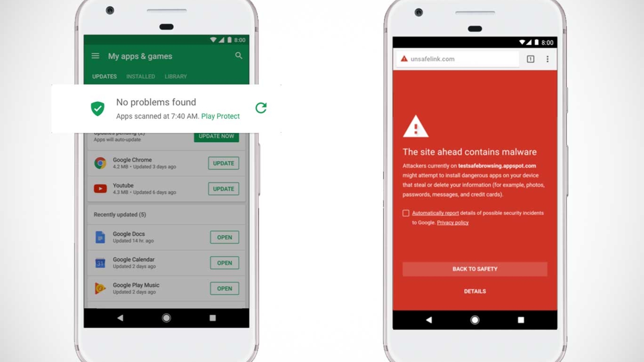This screenshot has width=644, height=362.
Task: Click the Google Calendar app icon
Action: 100,262
